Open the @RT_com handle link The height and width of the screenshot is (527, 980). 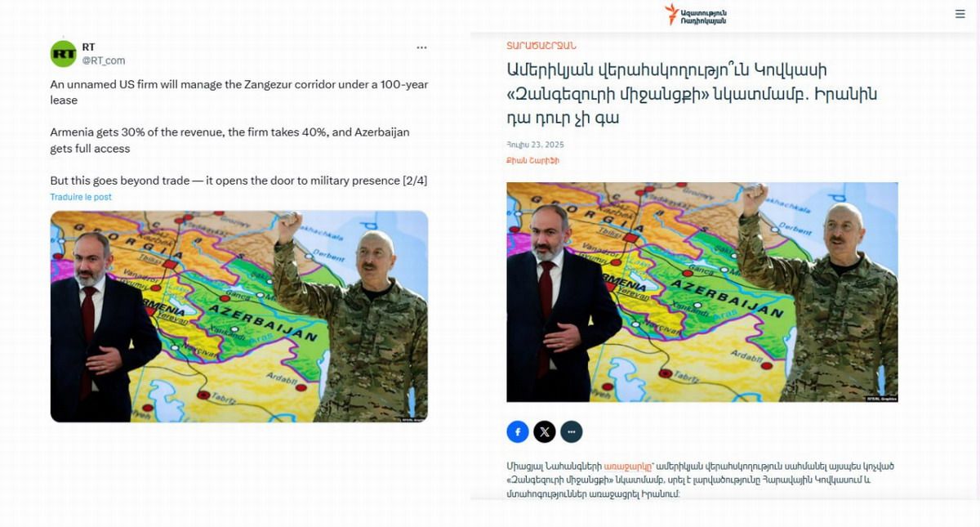[x=104, y=60]
